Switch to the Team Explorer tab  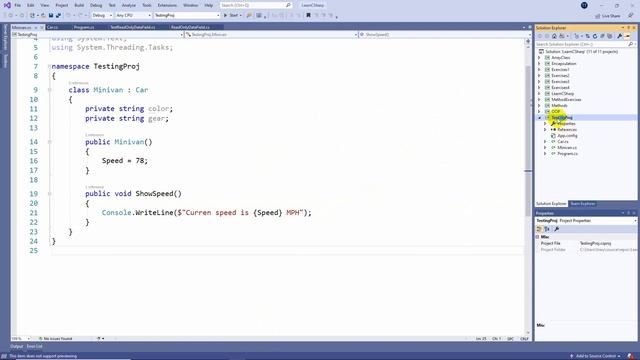pos(582,204)
